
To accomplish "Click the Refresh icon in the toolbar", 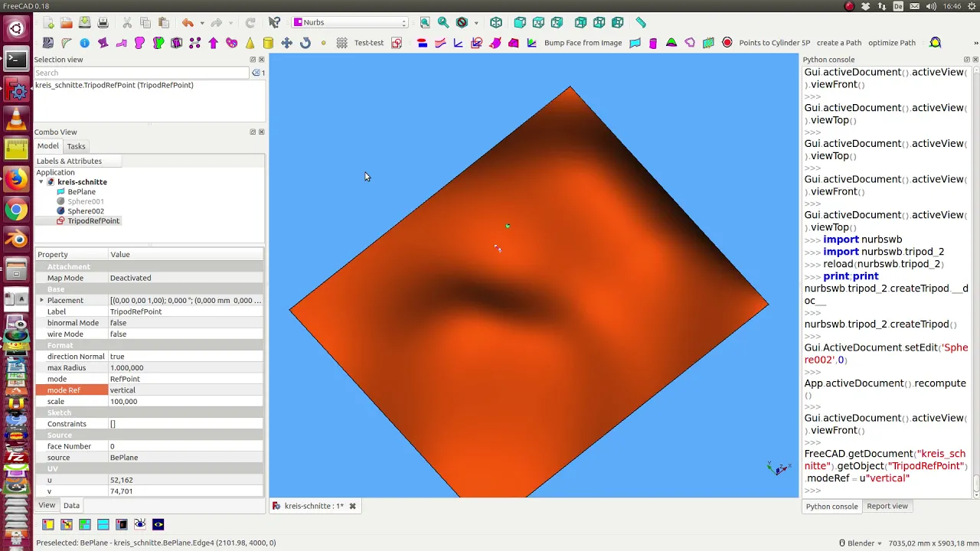I will point(250,23).
